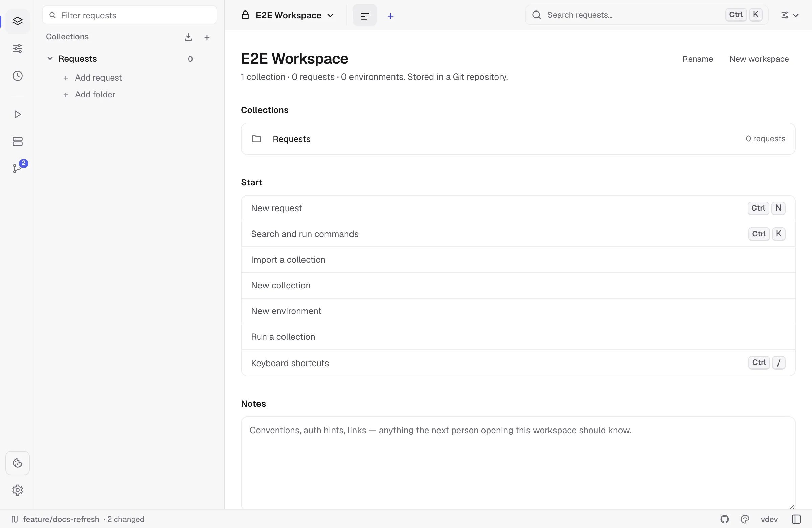The width and height of the screenshot is (812, 528).
Task: Click the plus icon beside Collections header
Action: coord(207,38)
